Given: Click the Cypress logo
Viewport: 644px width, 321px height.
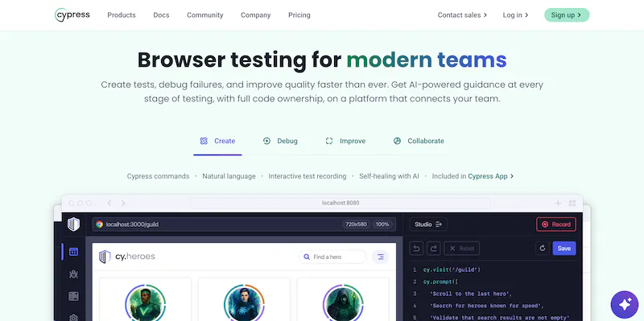Looking at the screenshot, I should coord(72,14).
